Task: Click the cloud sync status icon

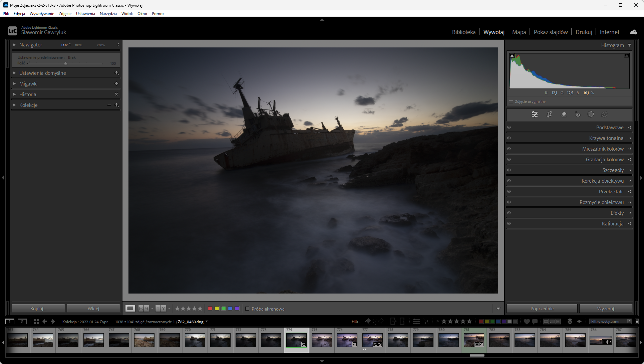Action: coord(633,32)
